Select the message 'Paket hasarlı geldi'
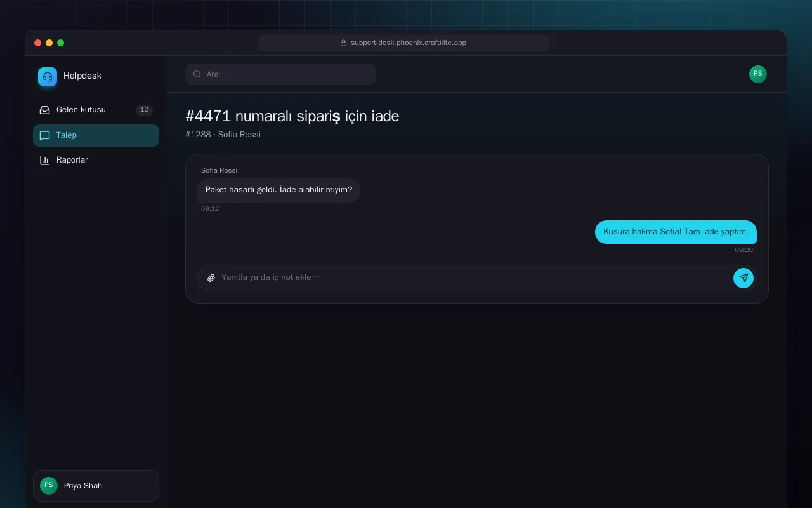812x508 pixels. (x=278, y=190)
